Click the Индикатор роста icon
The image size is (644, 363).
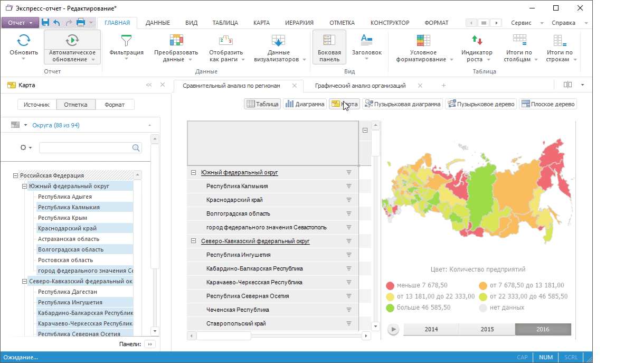coord(477,40)
